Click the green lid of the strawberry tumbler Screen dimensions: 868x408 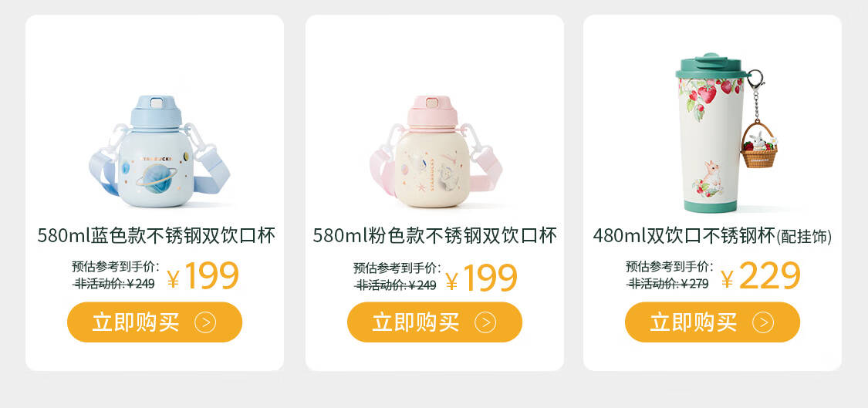[711, 66]
